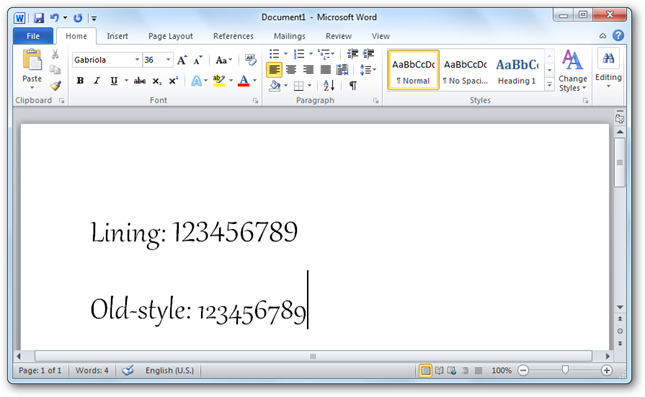Align text to the right
The image size is (645, 397).
pos(308,70)
